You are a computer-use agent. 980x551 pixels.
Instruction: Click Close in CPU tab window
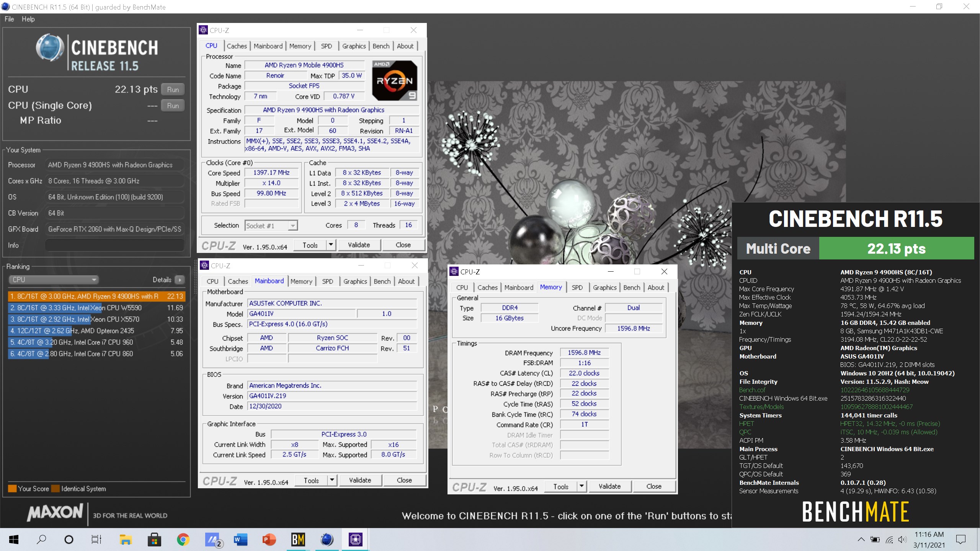403,245
